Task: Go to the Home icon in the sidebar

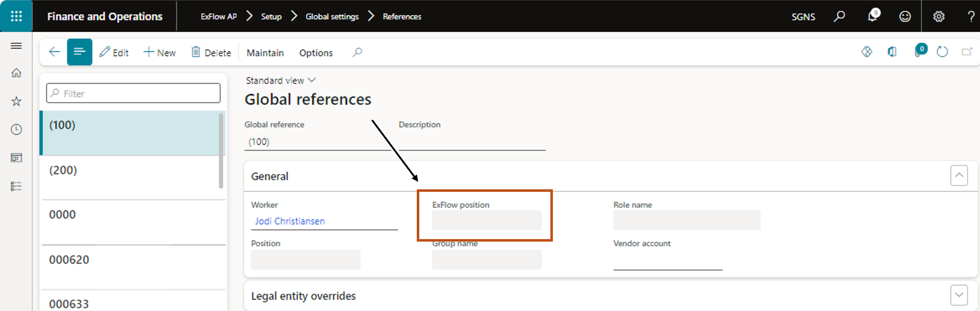Action: click(16, 73)
